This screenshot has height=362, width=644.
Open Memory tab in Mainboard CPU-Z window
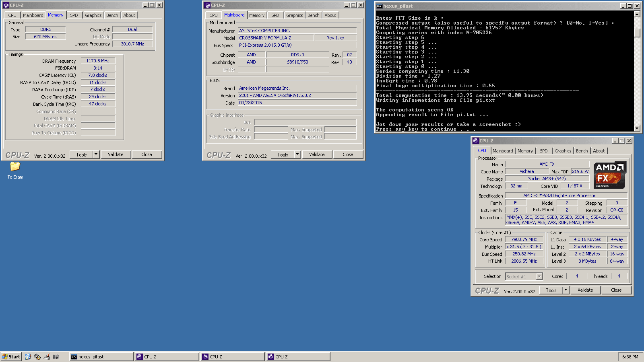pyautogui.click(x=257, y=15)
